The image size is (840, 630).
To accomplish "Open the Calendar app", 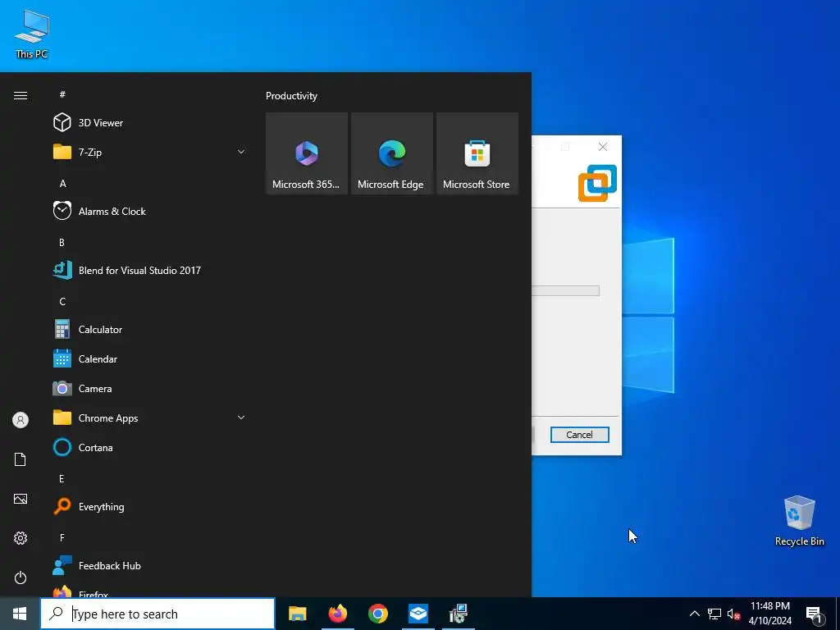I will [150, 359].
